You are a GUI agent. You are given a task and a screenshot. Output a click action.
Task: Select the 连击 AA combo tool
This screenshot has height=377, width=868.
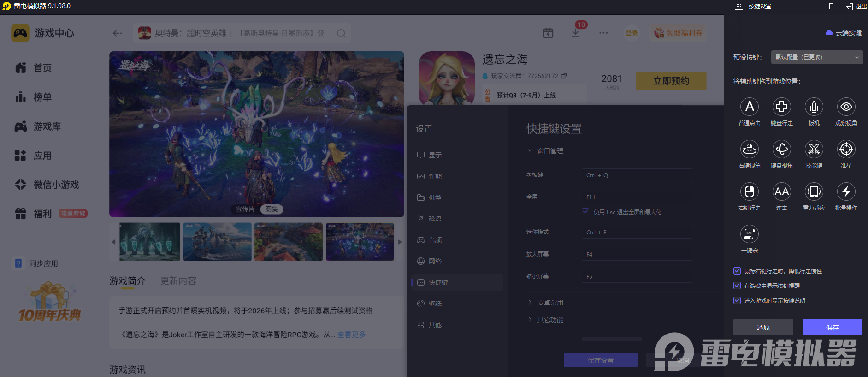click(x=782, y=192)
